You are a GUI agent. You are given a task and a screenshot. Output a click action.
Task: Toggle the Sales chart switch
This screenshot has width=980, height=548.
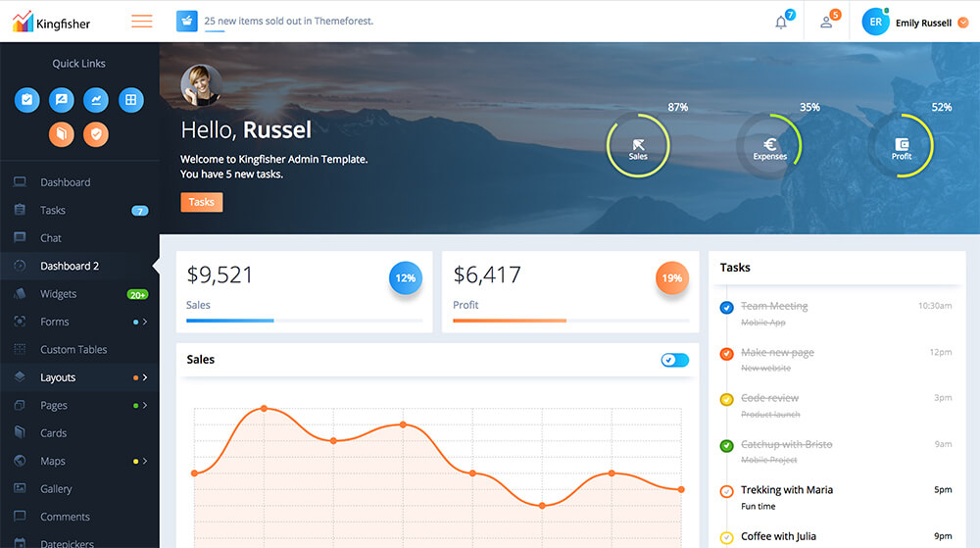[674, 360]
